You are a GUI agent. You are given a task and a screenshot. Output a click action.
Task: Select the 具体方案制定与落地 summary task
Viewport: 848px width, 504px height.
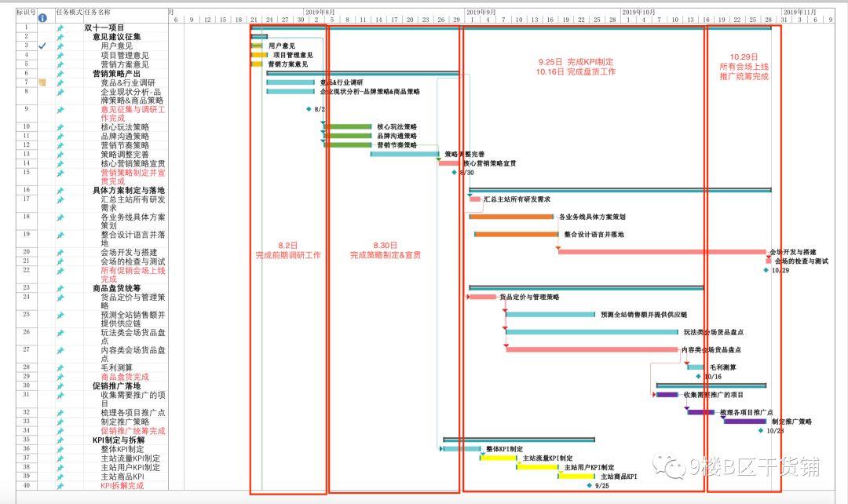click(x=128, y=190)
